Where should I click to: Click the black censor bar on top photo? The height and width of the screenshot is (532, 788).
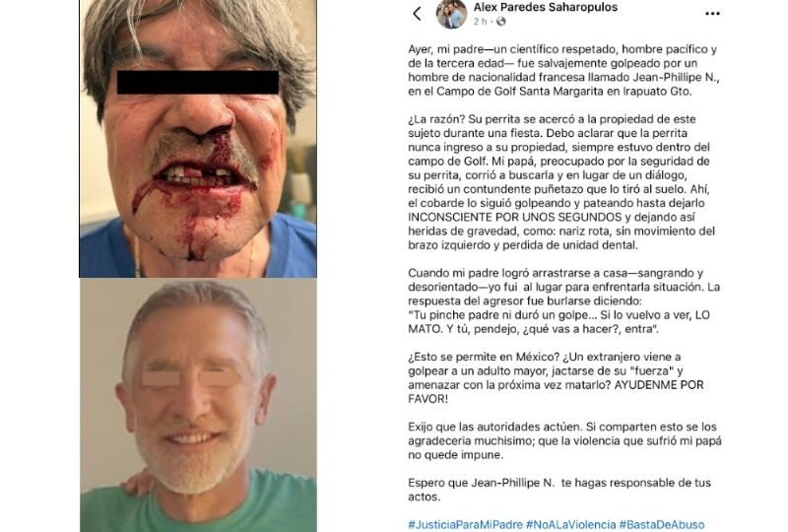(198, 83)
